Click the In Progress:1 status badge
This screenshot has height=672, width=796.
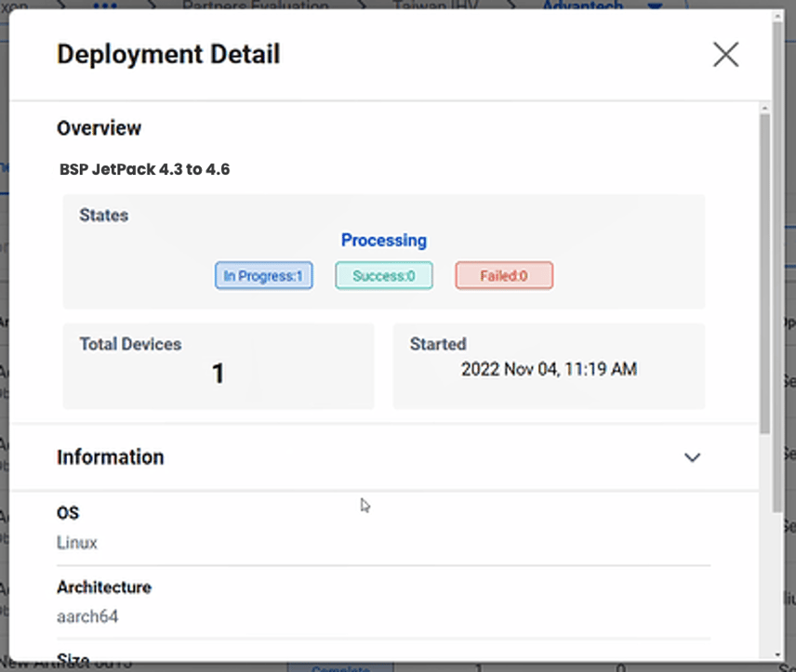coord(263,276)
